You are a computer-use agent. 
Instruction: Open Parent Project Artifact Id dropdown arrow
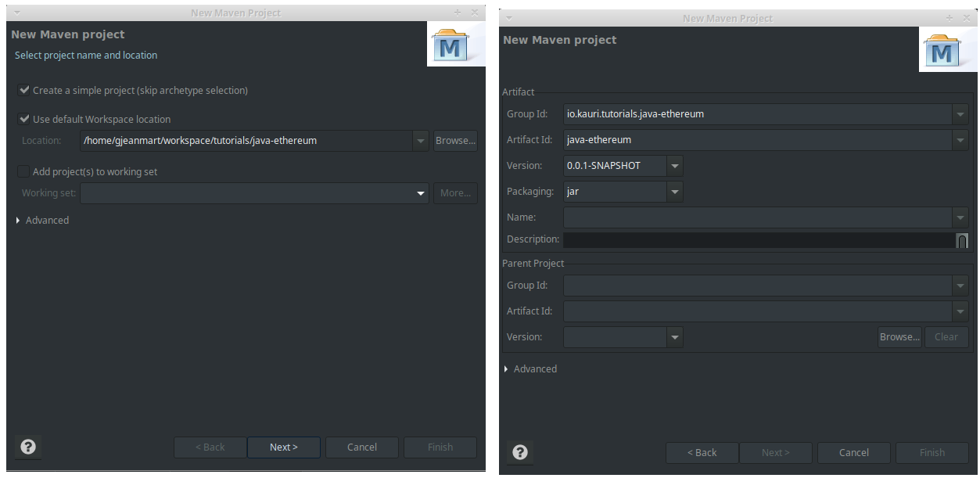[960, 311]
